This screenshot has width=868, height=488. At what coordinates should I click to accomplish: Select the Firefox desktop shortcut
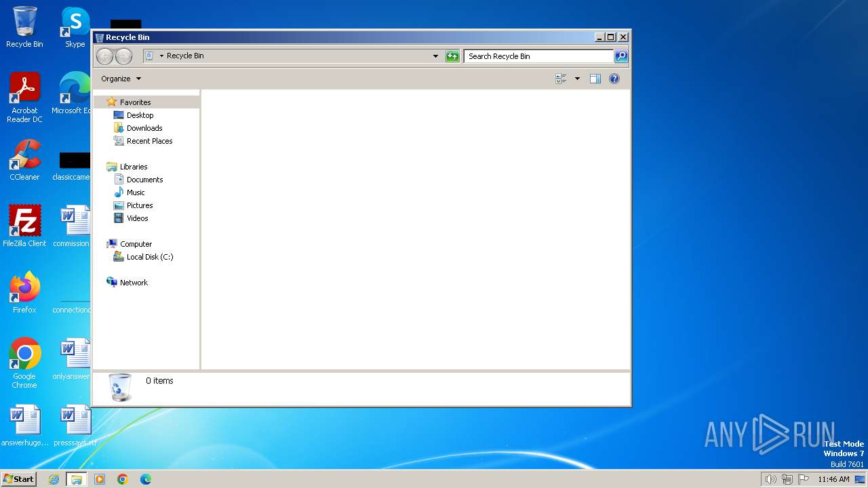[24, 293]
